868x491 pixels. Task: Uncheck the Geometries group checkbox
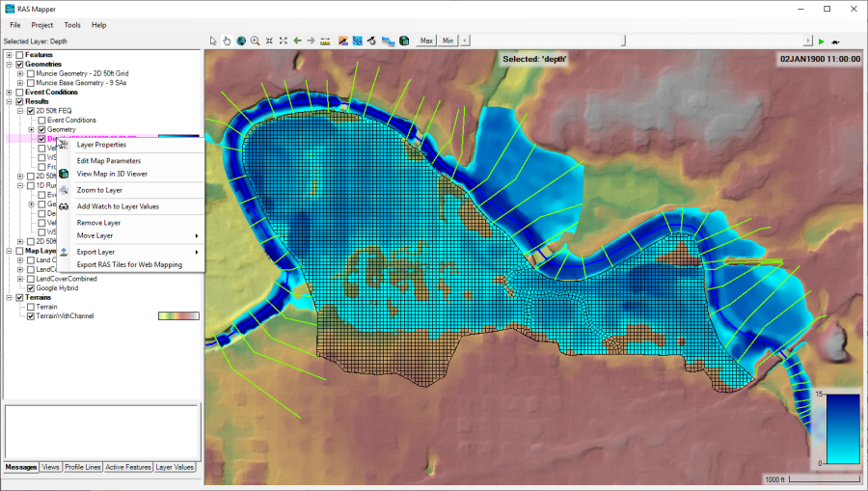pos(20,65)
